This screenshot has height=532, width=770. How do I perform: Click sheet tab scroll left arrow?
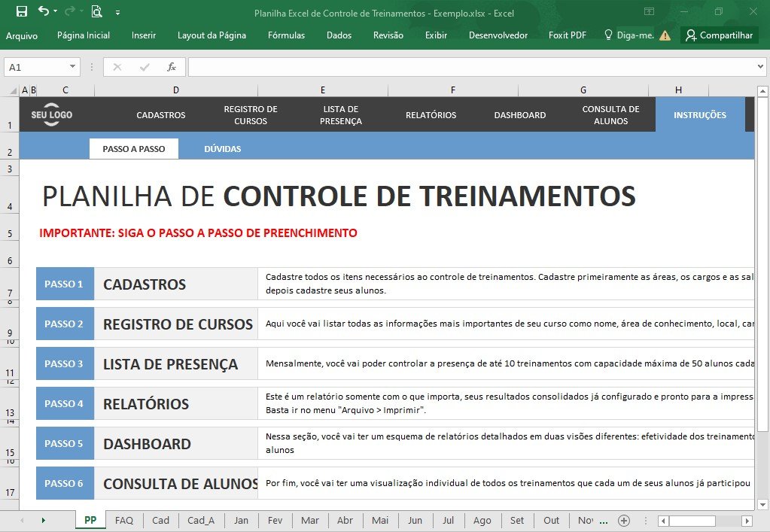[22, 520]
